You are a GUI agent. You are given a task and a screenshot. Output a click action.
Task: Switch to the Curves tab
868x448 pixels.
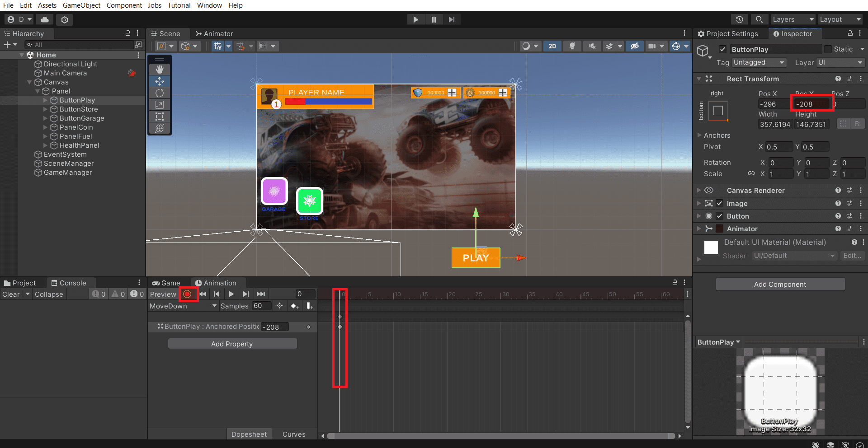(x=294, y=434)
